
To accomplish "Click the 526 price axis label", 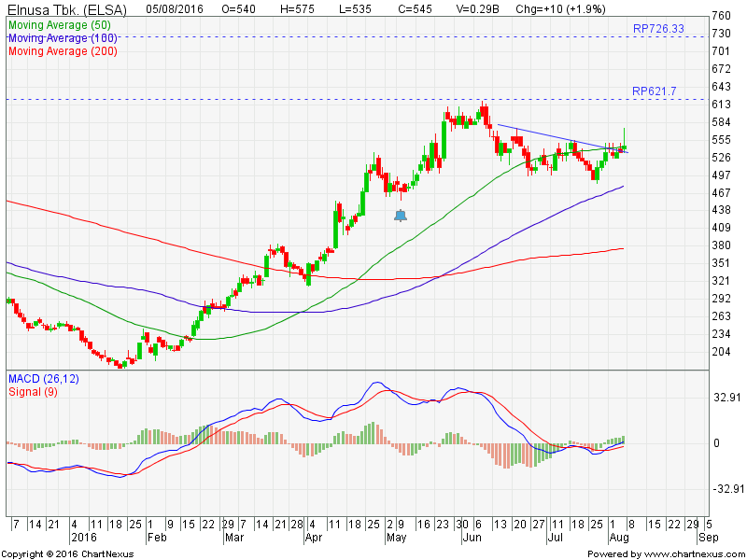I will (x=721, y=157).
